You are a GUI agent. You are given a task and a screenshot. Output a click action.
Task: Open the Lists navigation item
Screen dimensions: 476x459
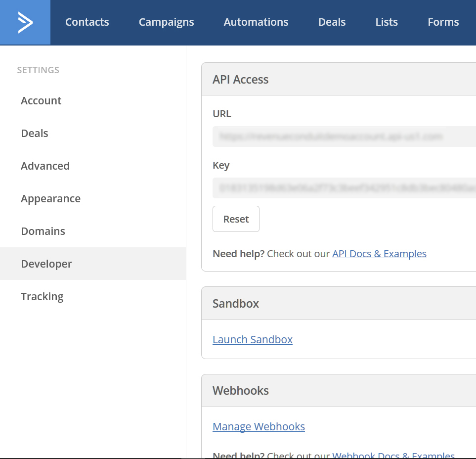[x=387, y=22]
